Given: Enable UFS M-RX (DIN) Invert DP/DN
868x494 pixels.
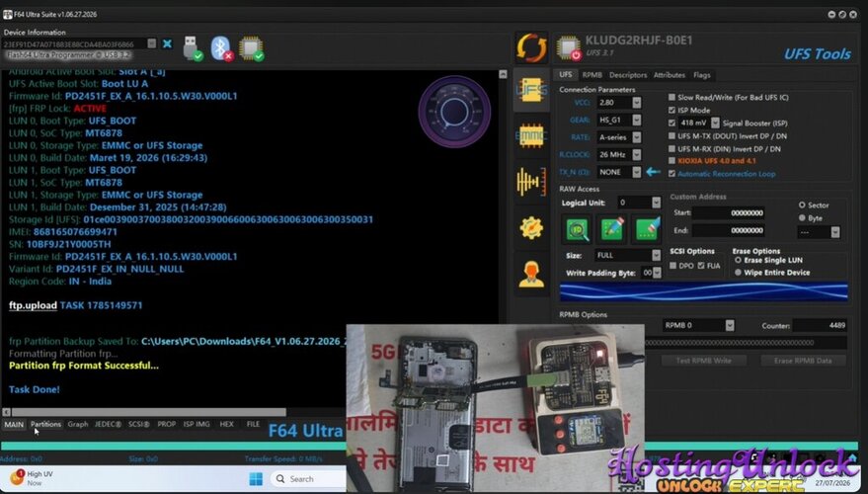Looking at the screenshot, I should [x=671, y=148].
